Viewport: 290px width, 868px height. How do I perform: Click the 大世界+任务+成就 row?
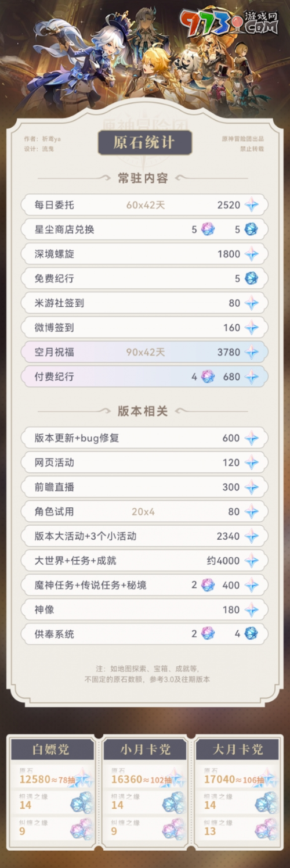click(144, 561)
